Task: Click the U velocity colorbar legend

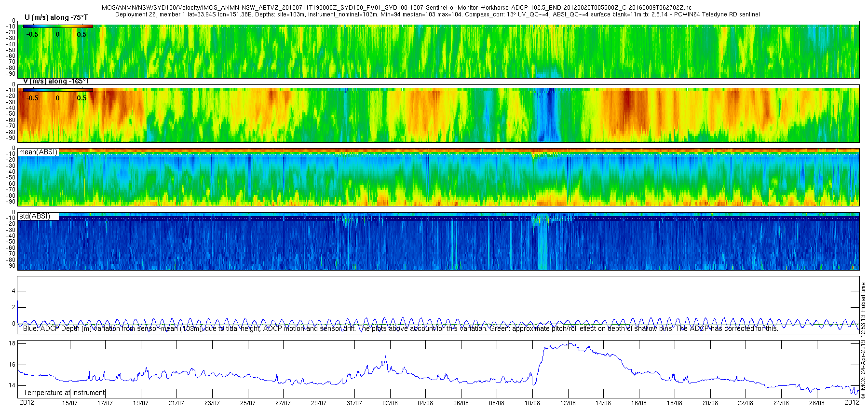Action: [58, 26]
